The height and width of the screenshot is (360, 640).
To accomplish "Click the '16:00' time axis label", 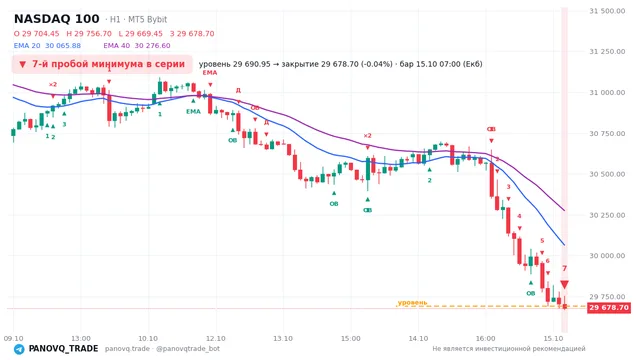I will coord(485,338).
